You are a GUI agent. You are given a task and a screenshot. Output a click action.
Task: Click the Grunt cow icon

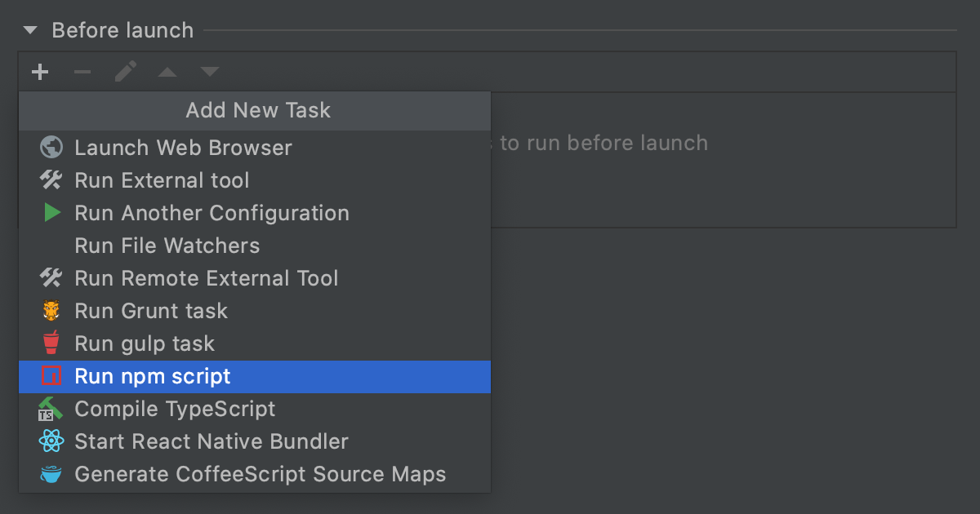(51, 311)
